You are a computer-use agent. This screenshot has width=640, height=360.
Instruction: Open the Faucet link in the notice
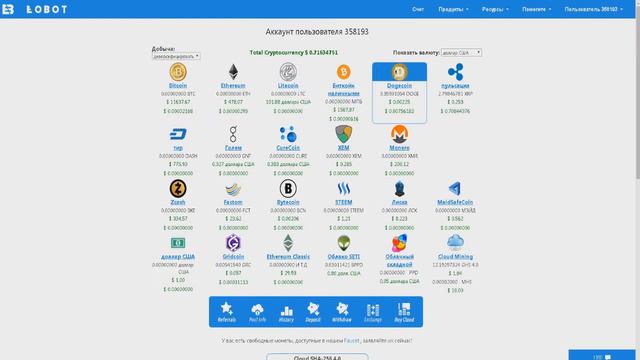(351, 340)
